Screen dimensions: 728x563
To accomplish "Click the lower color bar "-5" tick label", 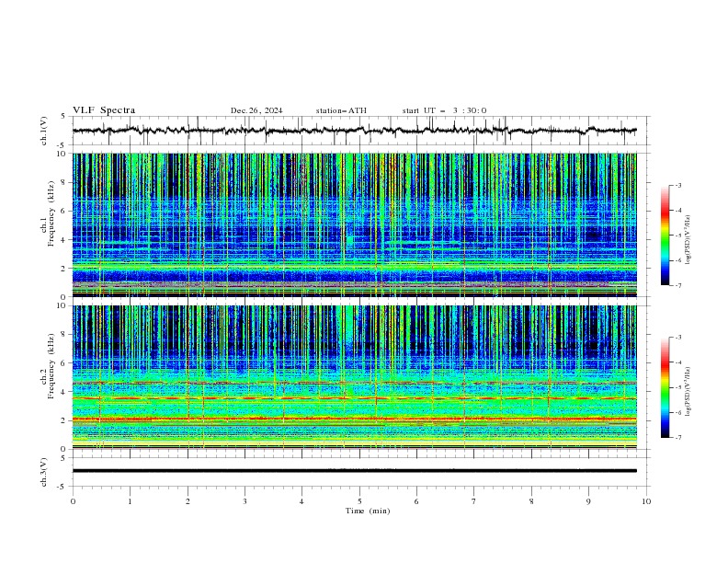I will (x=677, y=387).
